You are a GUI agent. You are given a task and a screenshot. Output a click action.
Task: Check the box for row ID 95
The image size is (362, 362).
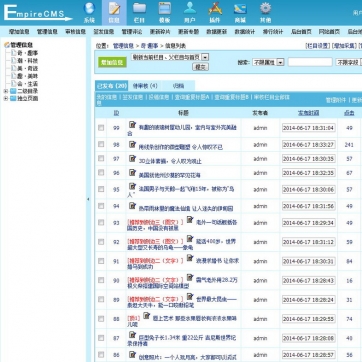[101, 189]
